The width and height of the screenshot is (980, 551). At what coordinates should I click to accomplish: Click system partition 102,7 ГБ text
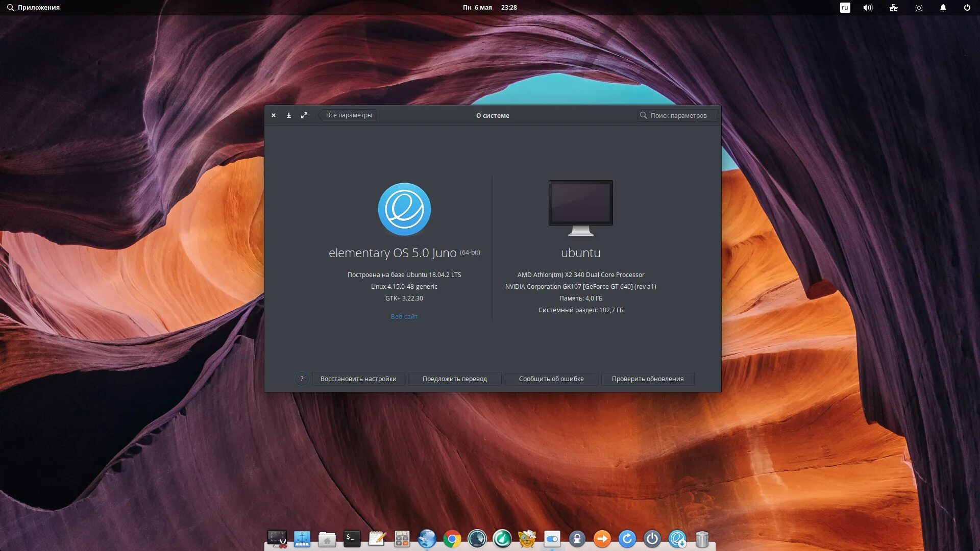(x=581, y=310)
